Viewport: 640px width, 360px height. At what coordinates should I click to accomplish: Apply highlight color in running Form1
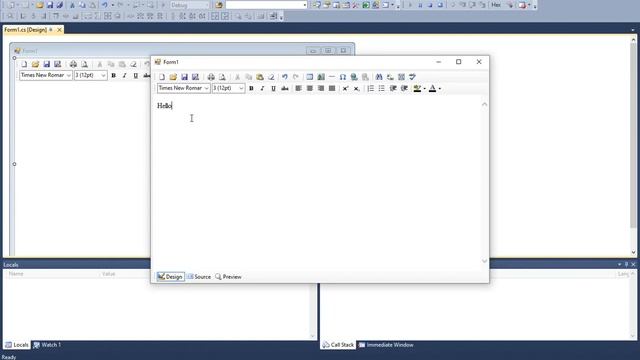coord(417,89)
